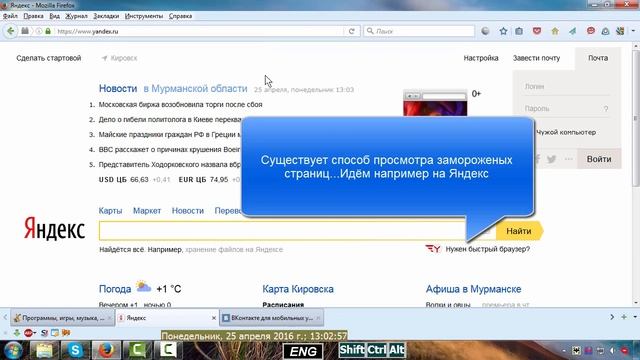Click the green Camtasia taskbar icon
640x360 pixels.
pos(137,350)
